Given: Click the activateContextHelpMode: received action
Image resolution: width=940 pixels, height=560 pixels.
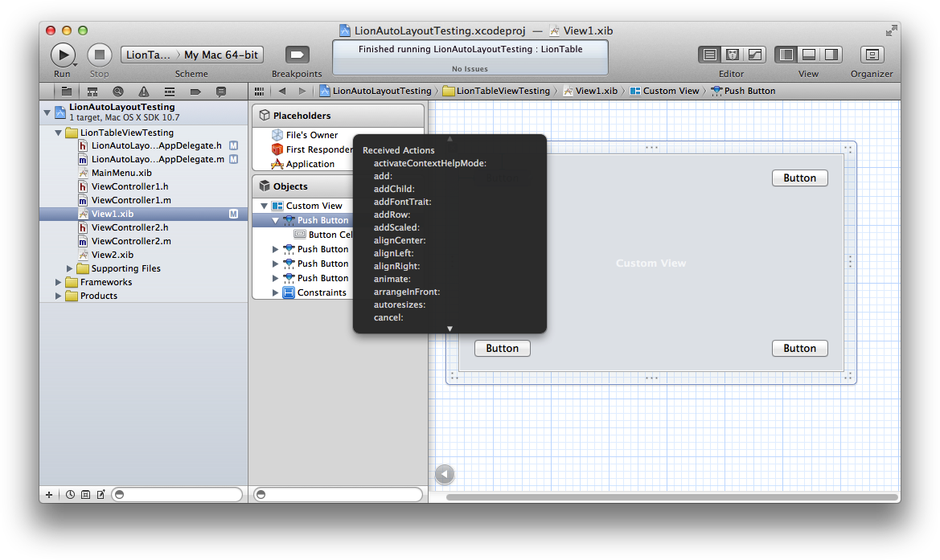Looking at the screenshot, I should 430,163.
